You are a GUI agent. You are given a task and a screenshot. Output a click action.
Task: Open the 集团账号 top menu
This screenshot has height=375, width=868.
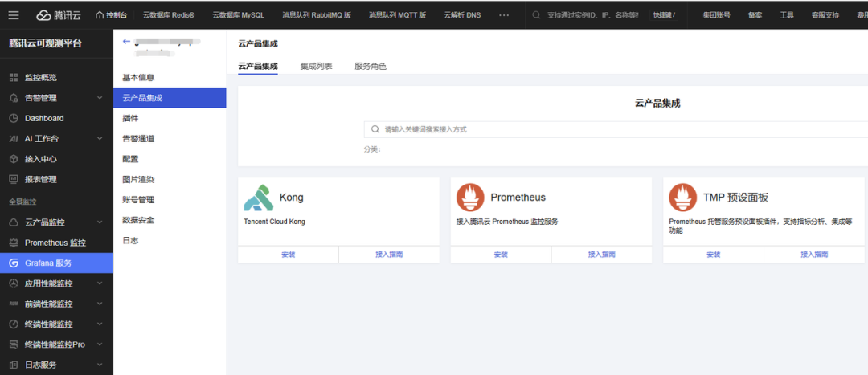tap(716, 15)
